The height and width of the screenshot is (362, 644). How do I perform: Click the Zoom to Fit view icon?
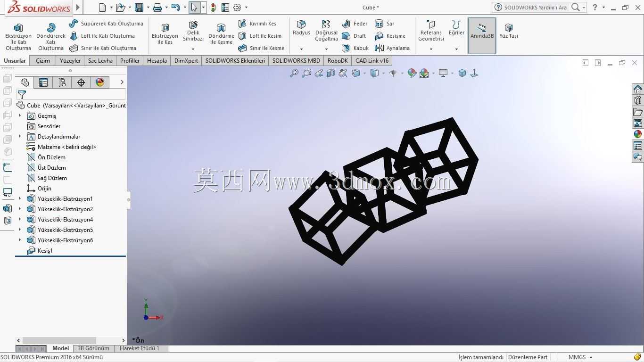pos(294,73)
